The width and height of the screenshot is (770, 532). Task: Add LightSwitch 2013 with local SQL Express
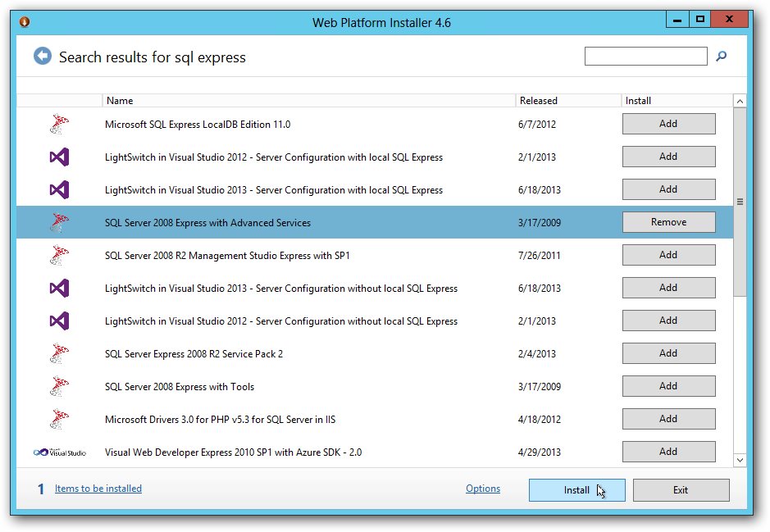click(x=669, y=189)
